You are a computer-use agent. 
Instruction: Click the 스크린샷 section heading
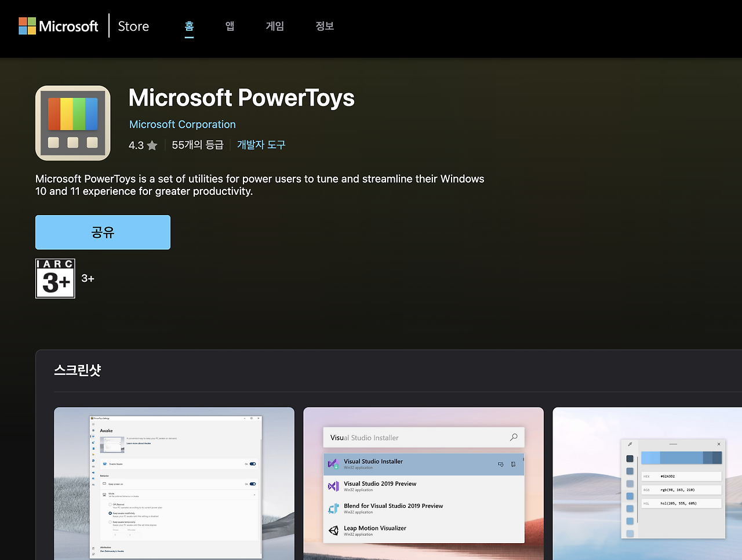(78, 370)
